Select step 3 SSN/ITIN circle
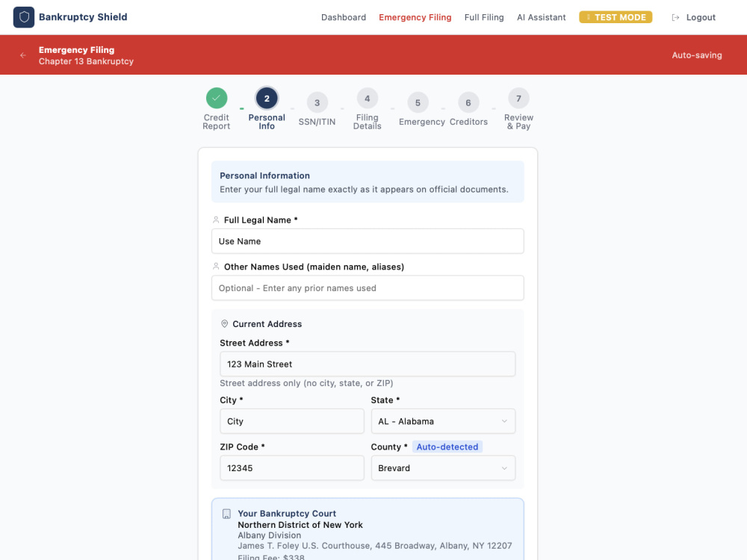 tap(317, 103)
